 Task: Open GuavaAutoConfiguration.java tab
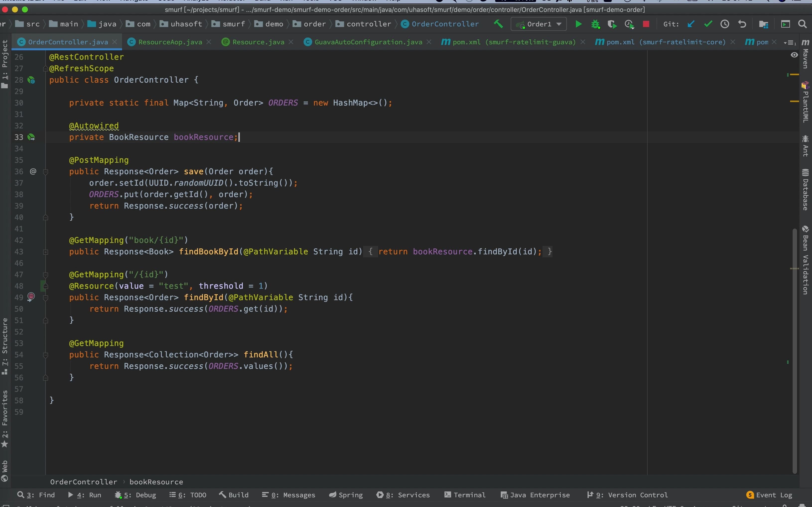(368, 42)
